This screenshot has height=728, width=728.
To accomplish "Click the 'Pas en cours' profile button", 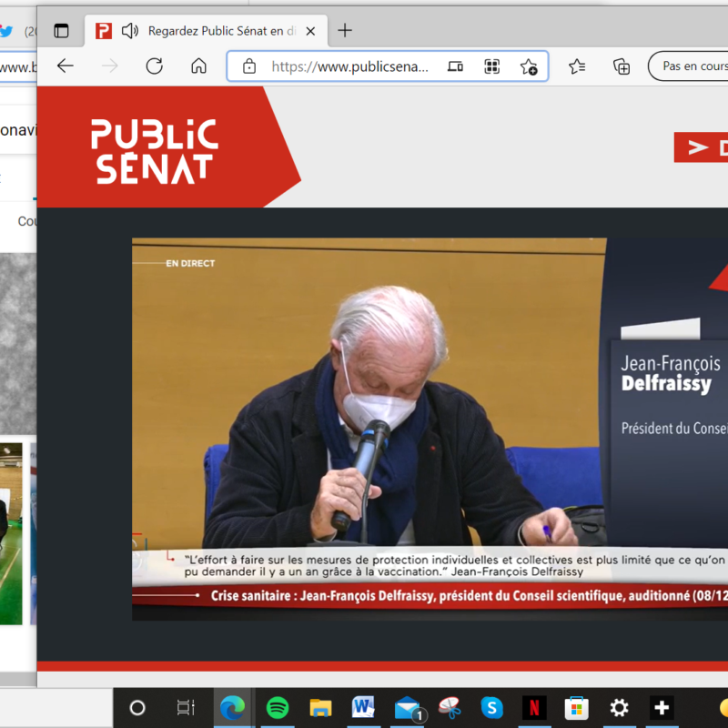I will (692, 66).
